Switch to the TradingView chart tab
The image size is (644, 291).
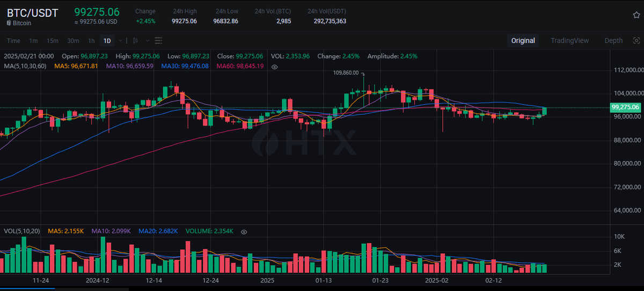(x=569, y=40)
